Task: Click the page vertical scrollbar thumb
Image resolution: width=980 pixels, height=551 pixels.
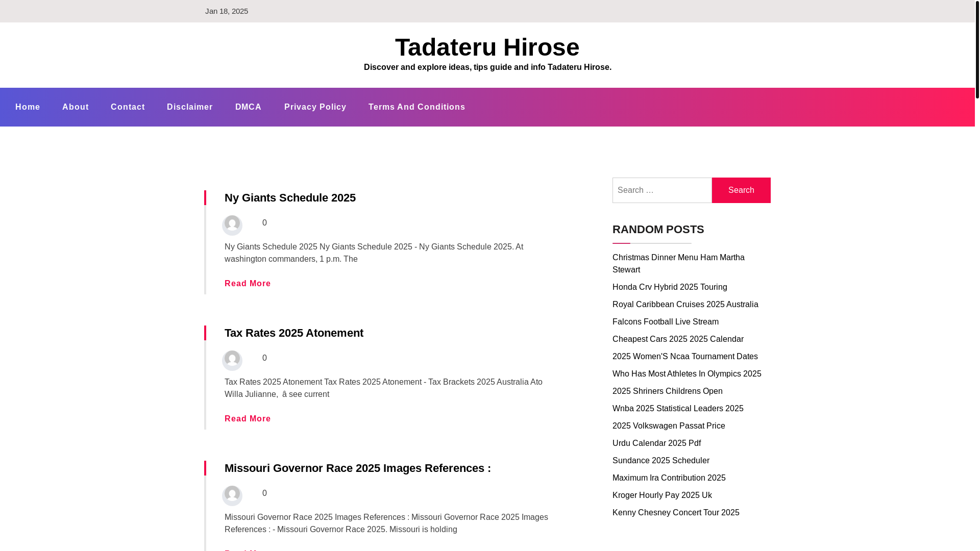Action: pos(977,49)
